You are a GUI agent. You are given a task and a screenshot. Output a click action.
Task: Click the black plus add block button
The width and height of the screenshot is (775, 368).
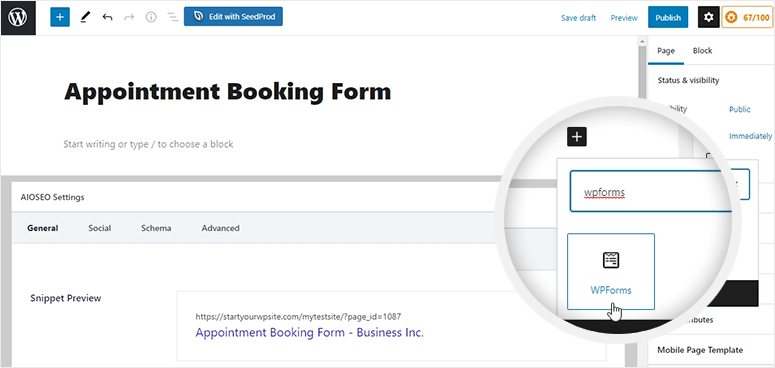[577, 137]
